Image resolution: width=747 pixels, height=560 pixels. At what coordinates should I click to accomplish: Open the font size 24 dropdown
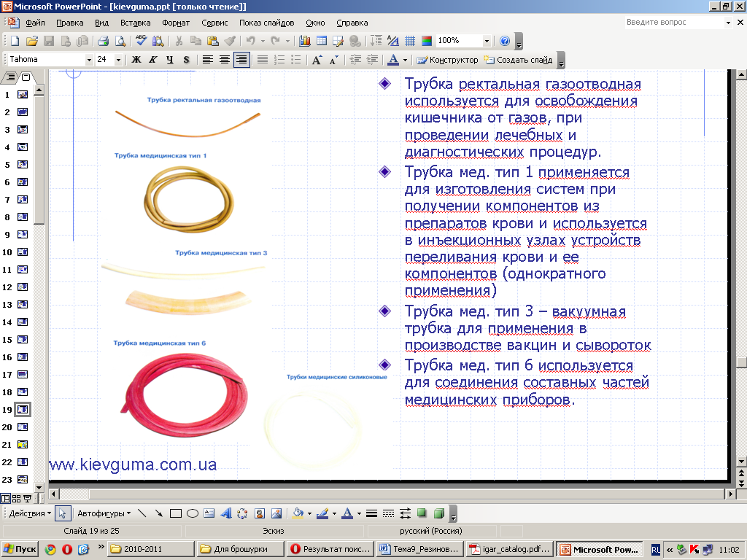pyautogui.click(x=119, y=60)
